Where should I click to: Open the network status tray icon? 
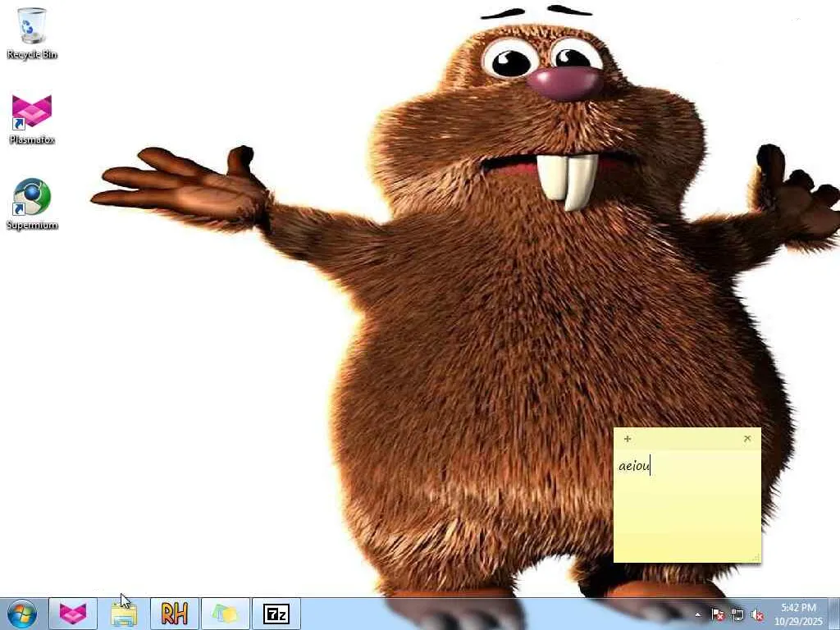pos(737,614)
